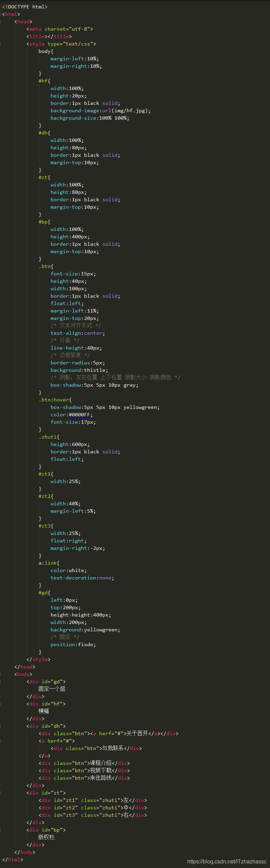Click the #bp{ selector line

coord(44,222)
